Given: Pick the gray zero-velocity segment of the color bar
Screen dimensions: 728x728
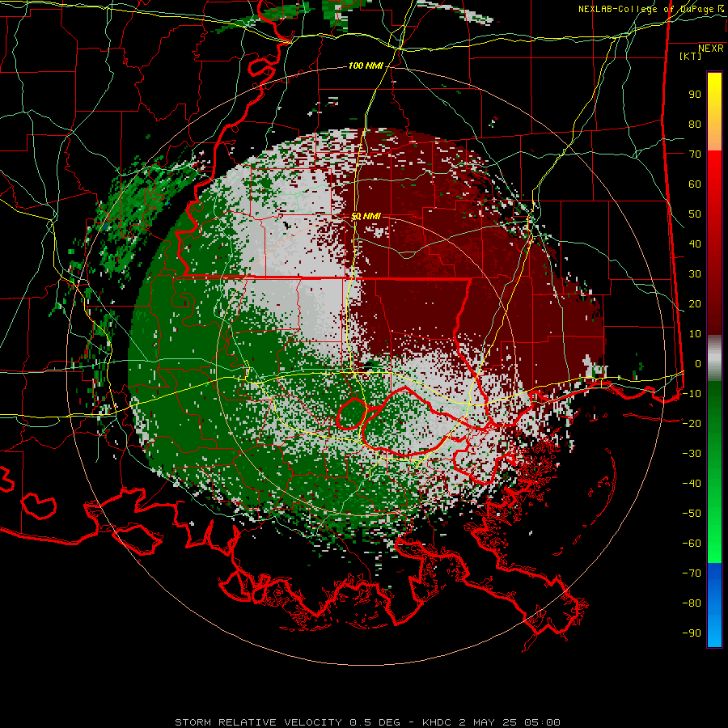Looking at the screenshot, I should point(714,358).
